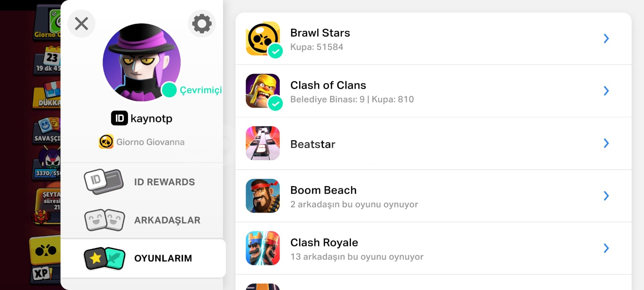Click the Clash Royale game icon

click(x=263, y=248)
